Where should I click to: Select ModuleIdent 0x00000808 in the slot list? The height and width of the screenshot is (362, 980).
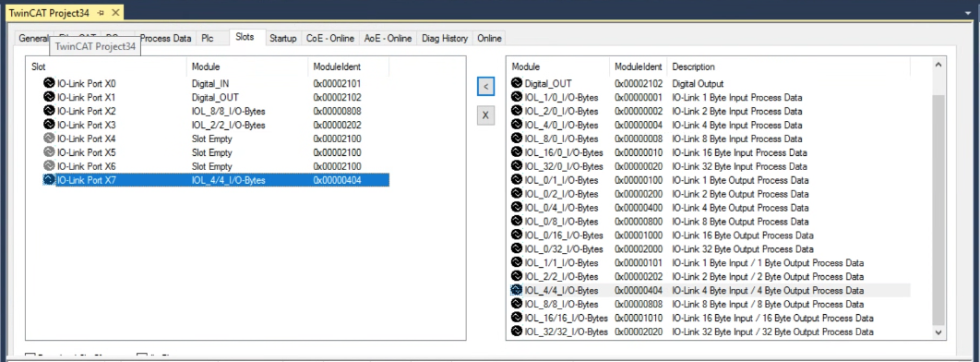[x=338, y=112]
